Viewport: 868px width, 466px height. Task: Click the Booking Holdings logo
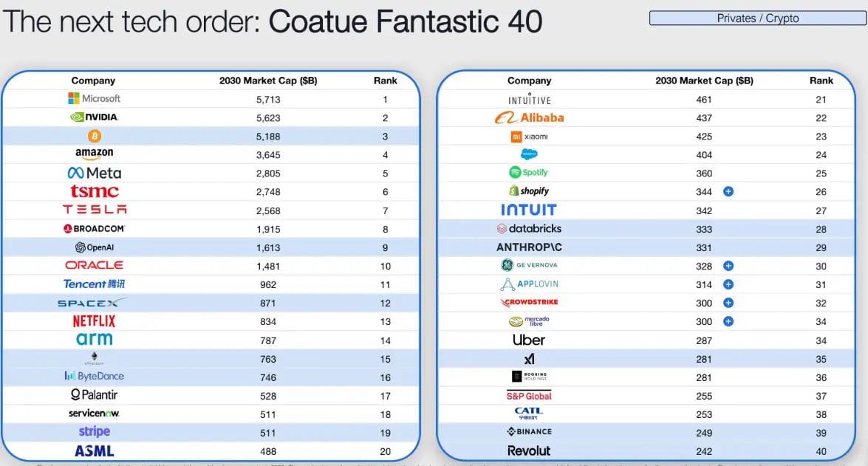click(x=529, y=377)
